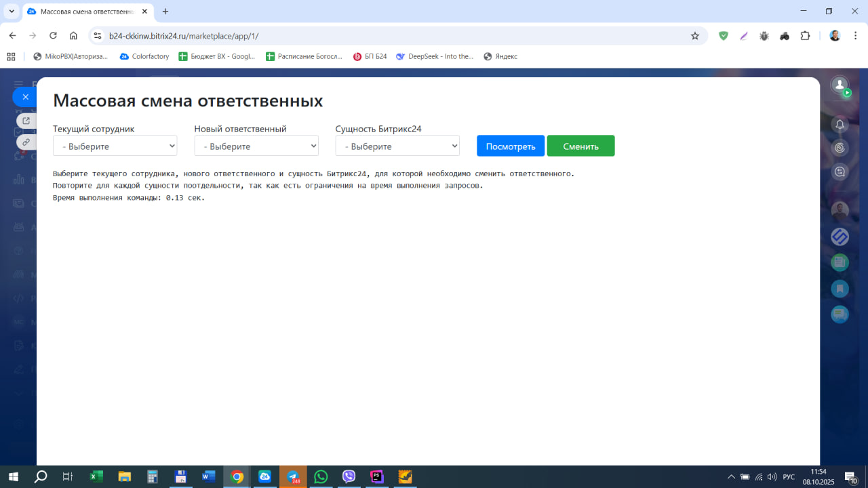The height and width of the screenshot is (488, 868).
Task: Open the clock and calendar showing 11:54
Action: pos(818,476)
